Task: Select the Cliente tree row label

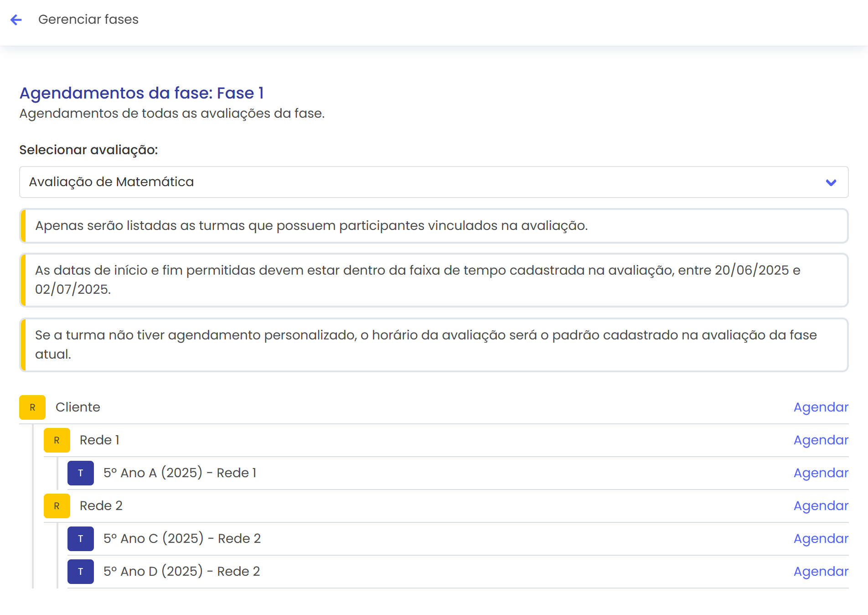Action: (78, 407)
